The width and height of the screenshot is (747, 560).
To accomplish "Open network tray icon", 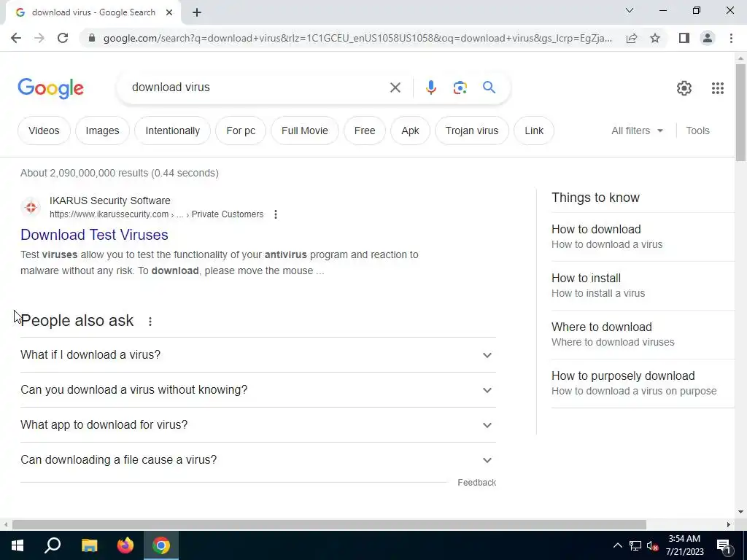I will [x=635, y=545].
